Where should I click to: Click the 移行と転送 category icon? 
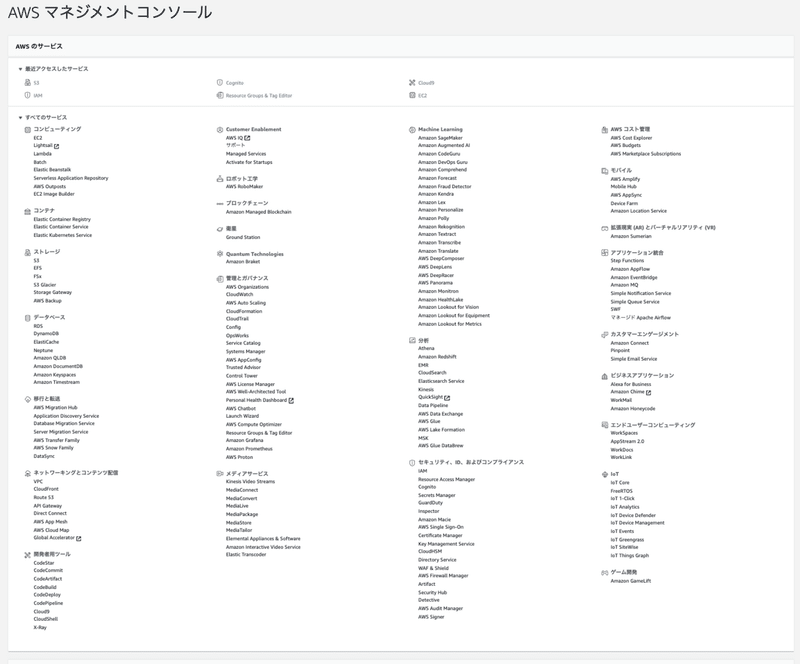coord(28,399)
